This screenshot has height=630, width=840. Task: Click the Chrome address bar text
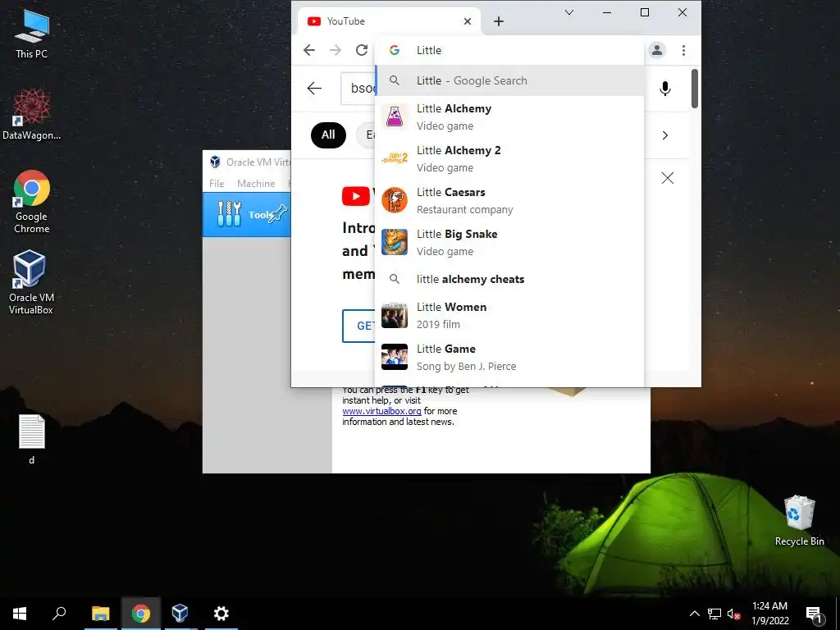pos(429,50)
